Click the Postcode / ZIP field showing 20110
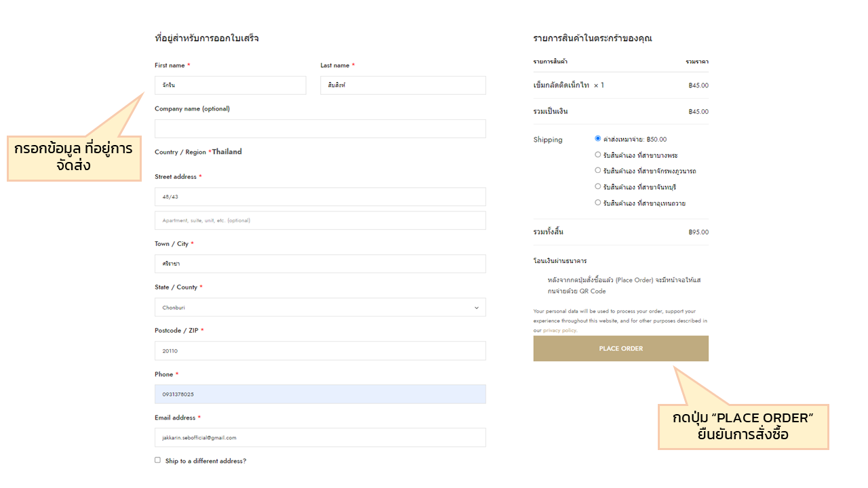Screen dimensions: 868x488 [x=320, y=351]
